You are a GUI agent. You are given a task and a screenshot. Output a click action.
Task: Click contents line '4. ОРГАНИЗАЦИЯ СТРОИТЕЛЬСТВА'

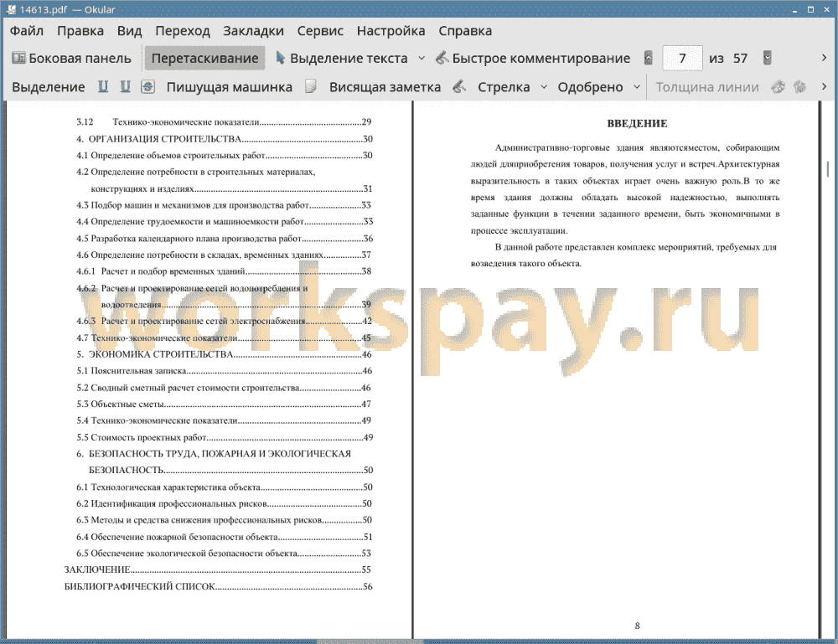pyautogui.click(x=225, y=139)
